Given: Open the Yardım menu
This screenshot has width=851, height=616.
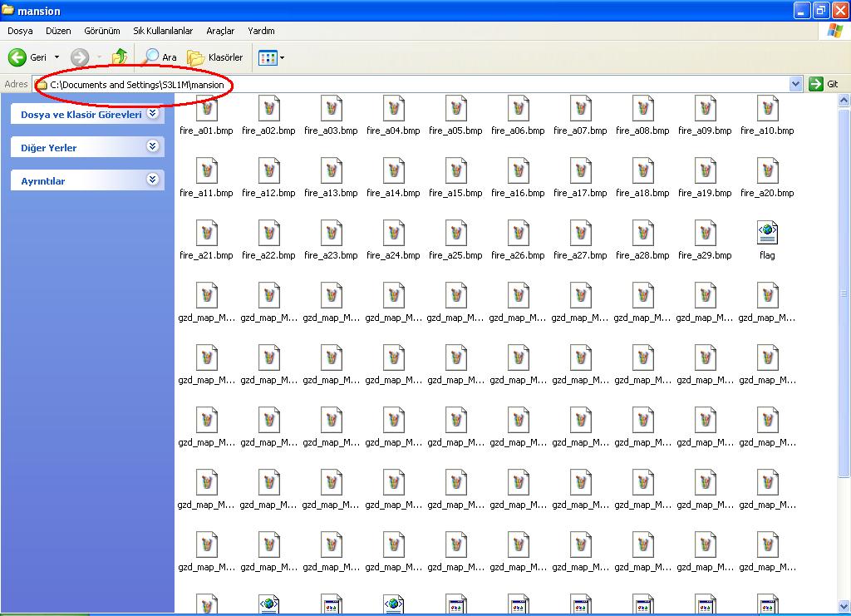Looking at the screenshot, I should (261, 31).
